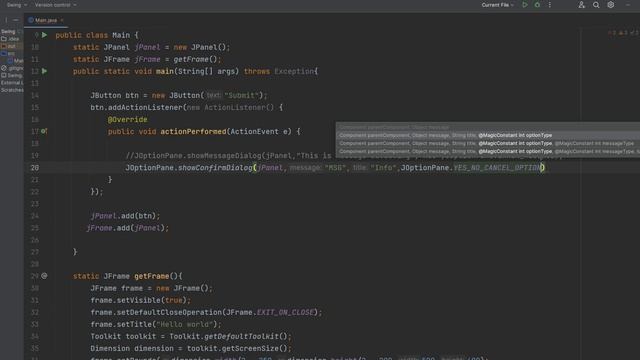Expand Scratches in project tree
Viewport: 640px width, 360px height.
pyautogui.click(x=12, y=90)
